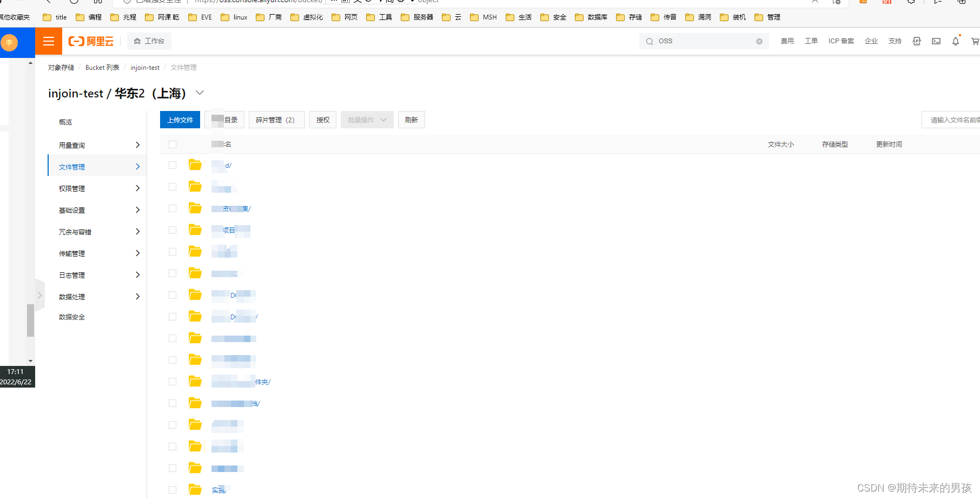Click the left panel scrollbar thumb
Screen dimensions: 980x498
[30, 320]
